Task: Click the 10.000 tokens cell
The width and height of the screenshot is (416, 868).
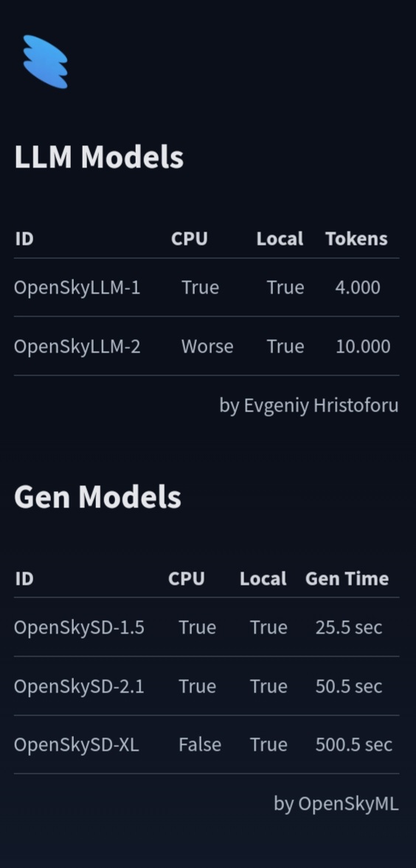Action: pos(363,346)
